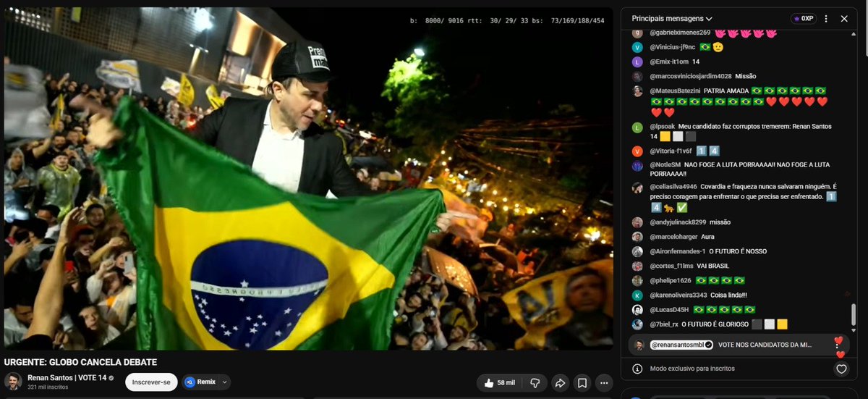Expand Principais mensagens chat filter dropdown

(x=672, y=18)
